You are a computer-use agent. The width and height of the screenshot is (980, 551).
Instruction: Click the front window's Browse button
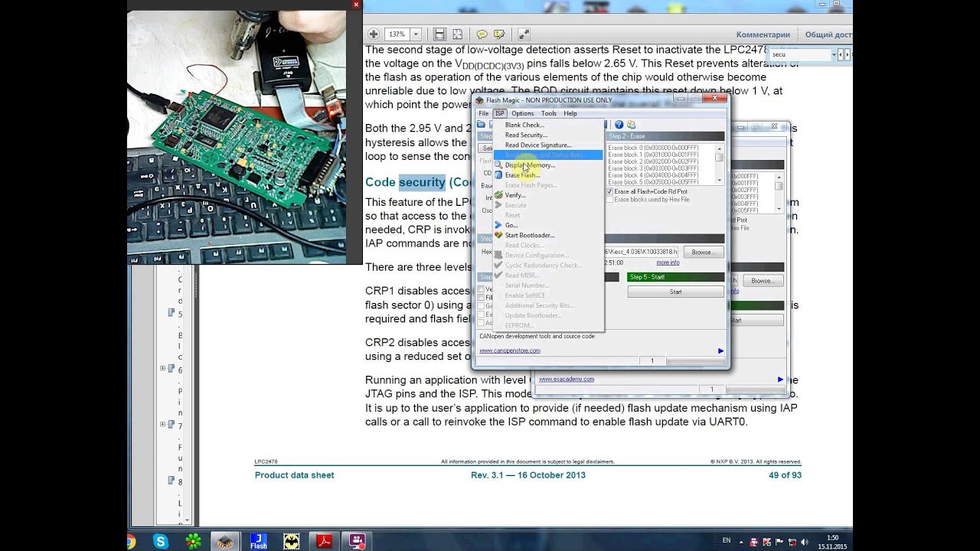click(702, 252)
